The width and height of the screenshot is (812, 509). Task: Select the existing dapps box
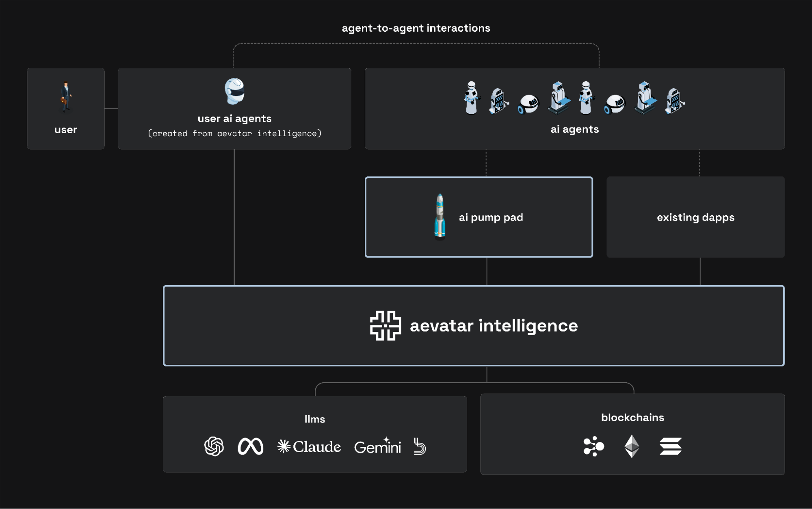click(695, 217)
